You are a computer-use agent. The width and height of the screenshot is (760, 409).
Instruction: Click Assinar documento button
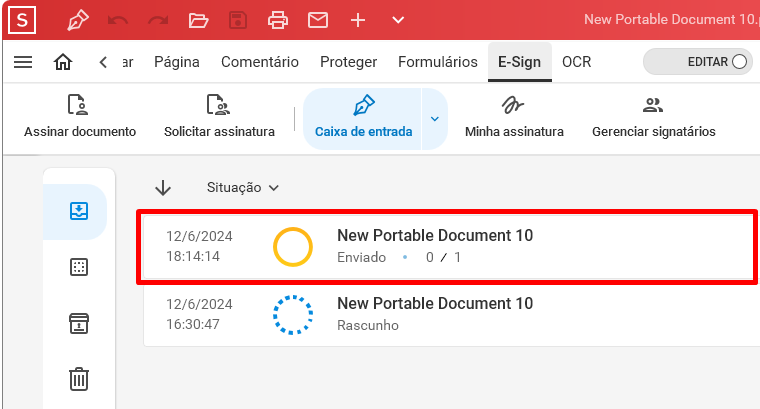tap(80, 117)
